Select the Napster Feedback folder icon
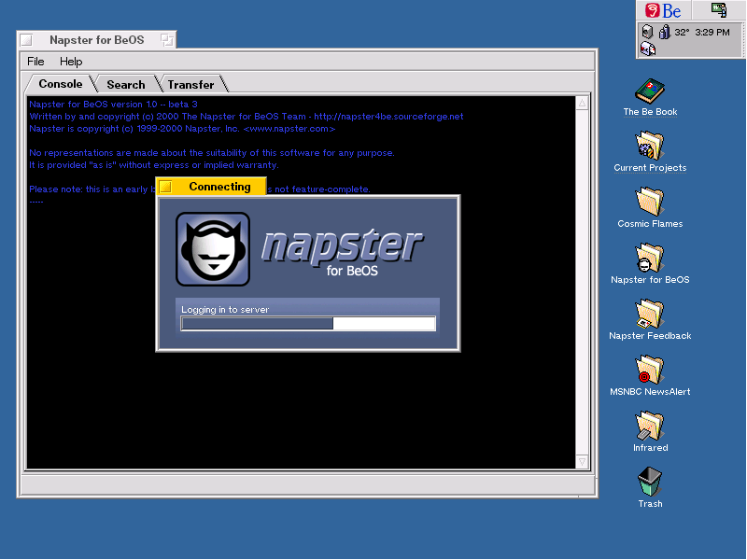Viewport: 747px width, 560px height. click(650, 314)
